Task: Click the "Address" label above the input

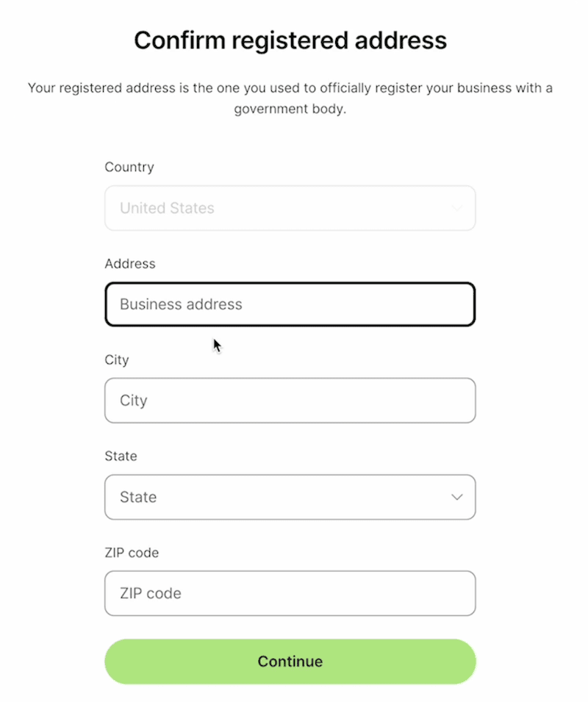Action: (130, 263)
